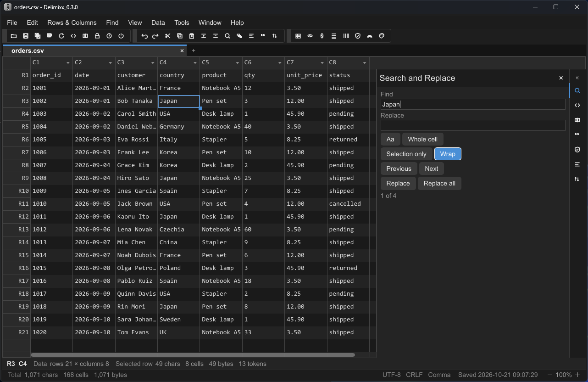Open the C4 column dropdown arrow

click(195, 62)
